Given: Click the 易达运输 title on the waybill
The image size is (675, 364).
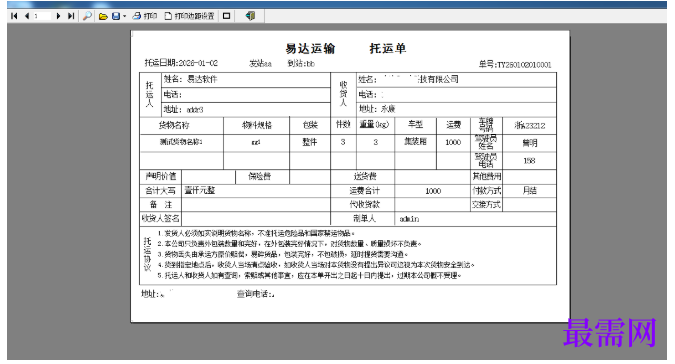Looking at the screenshot, I should click(310, 49).
